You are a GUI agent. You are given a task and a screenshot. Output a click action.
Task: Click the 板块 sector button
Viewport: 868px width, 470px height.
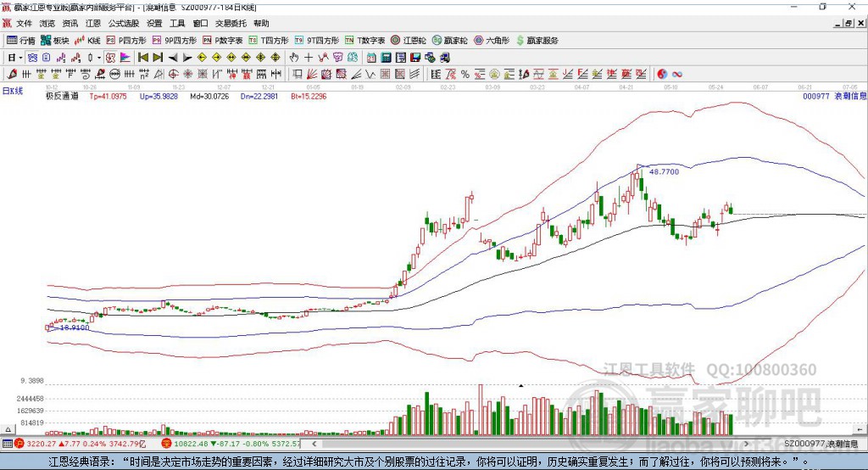coord(55,41)
